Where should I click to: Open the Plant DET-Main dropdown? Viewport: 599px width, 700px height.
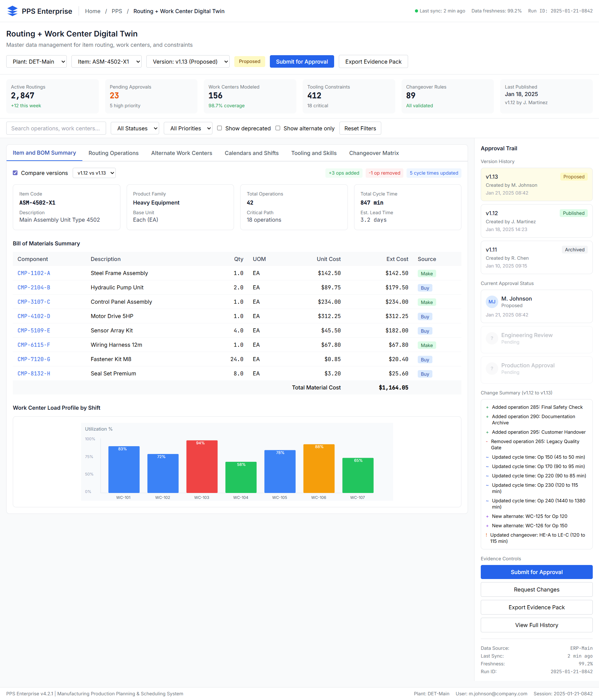(36, 61)
